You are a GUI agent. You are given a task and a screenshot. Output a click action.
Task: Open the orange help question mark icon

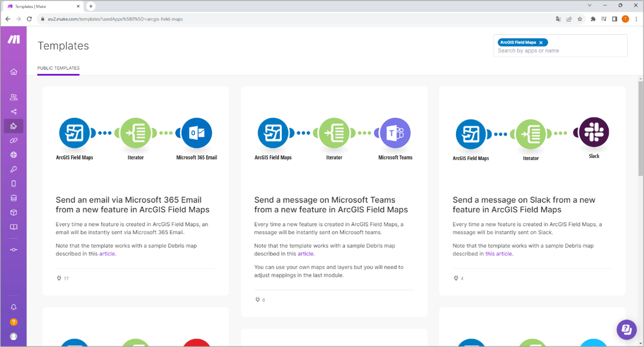point(13,322)
